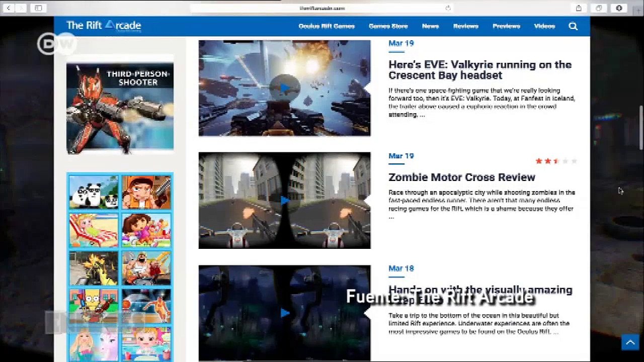Open the three pandas game thumbnail
This screenshot has height=362, width=644.
(94, 192)
